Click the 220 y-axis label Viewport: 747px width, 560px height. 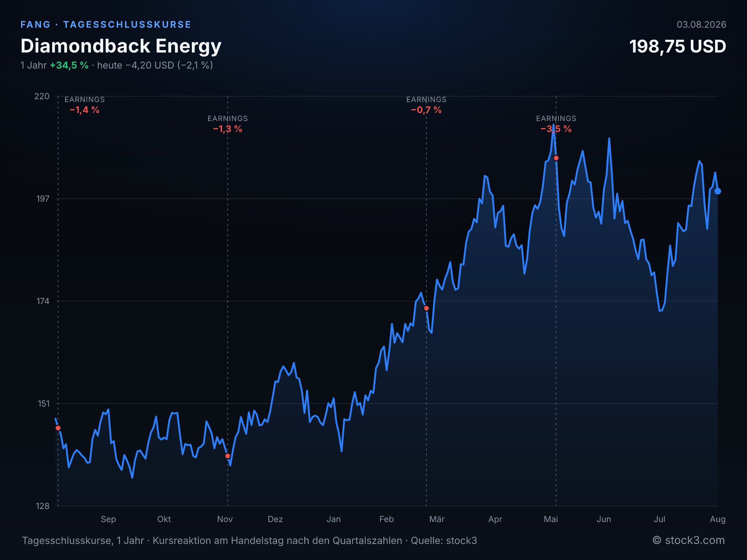point(42,96)
